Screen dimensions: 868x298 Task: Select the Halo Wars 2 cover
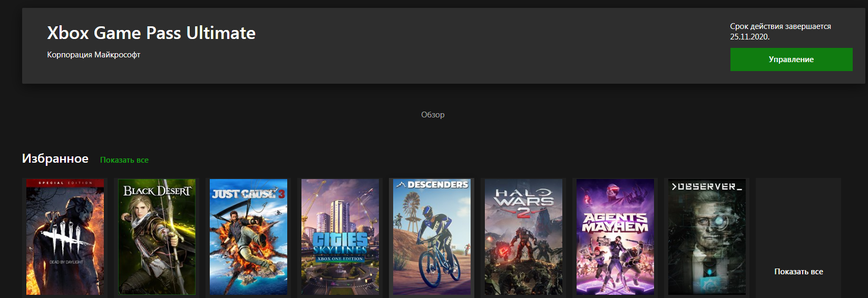click(x=523, y=237)
